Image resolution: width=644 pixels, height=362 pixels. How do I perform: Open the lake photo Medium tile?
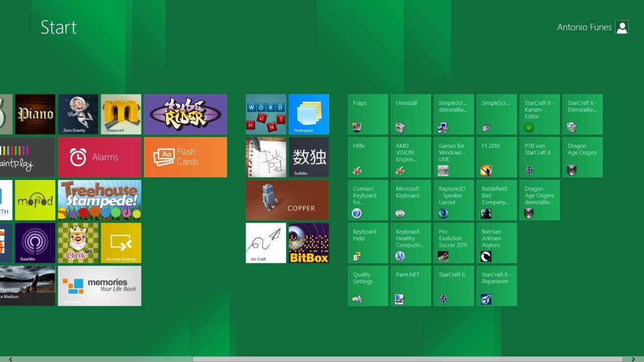point(28,286)
